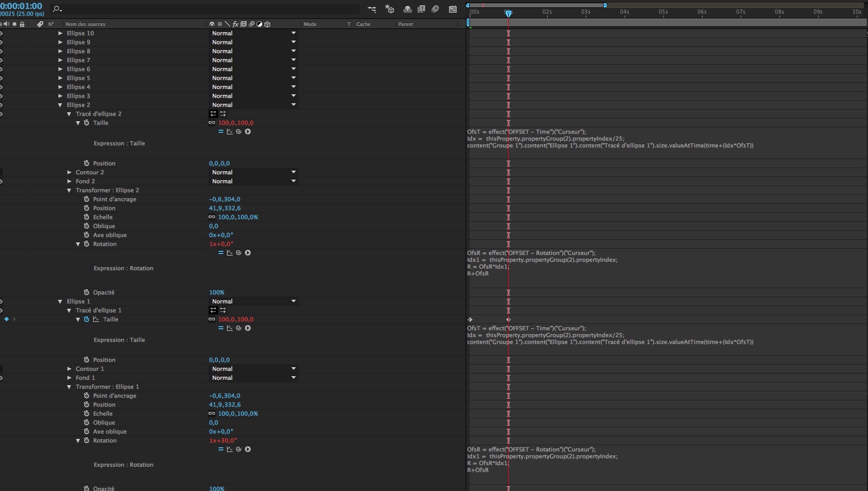Toggle the Draft 3D icon
Viewport: 868px width, 491px height.
pyautogui.click(x=390, y=9)
